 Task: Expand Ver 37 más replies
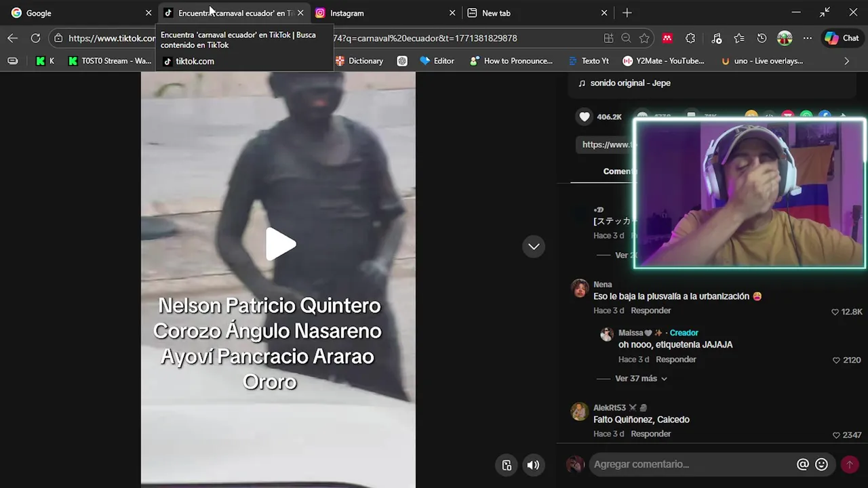[641, 378]
